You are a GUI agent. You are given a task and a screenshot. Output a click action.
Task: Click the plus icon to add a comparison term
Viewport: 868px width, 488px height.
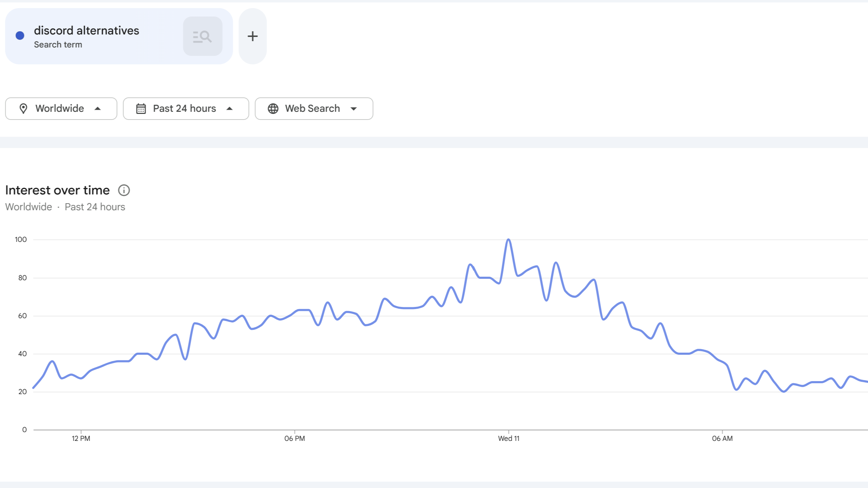(x=253, y=36)
